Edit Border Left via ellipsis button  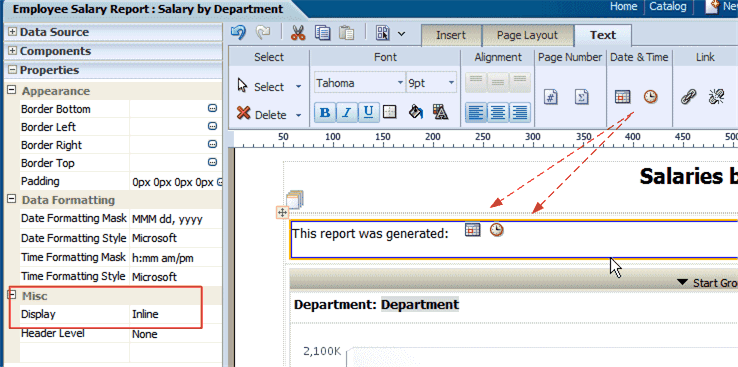click(212, 126)
